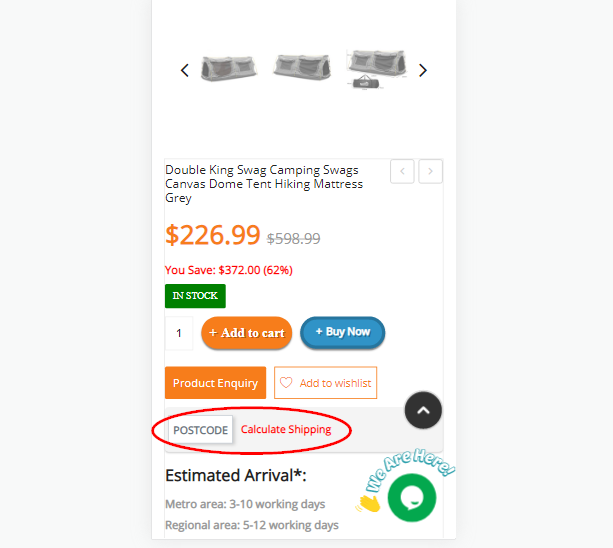Click the next thumbnail carousel arrow

point(423,70)
